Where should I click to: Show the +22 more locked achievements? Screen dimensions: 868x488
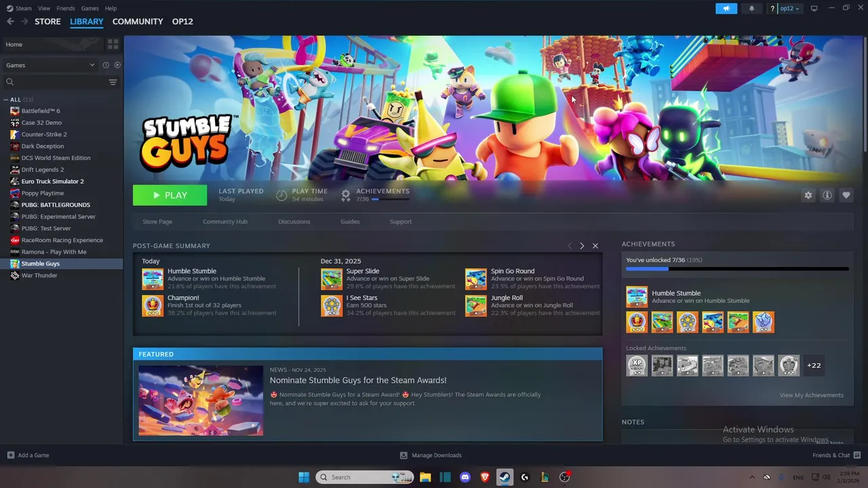pyautogui.click(x=814, y=365)
